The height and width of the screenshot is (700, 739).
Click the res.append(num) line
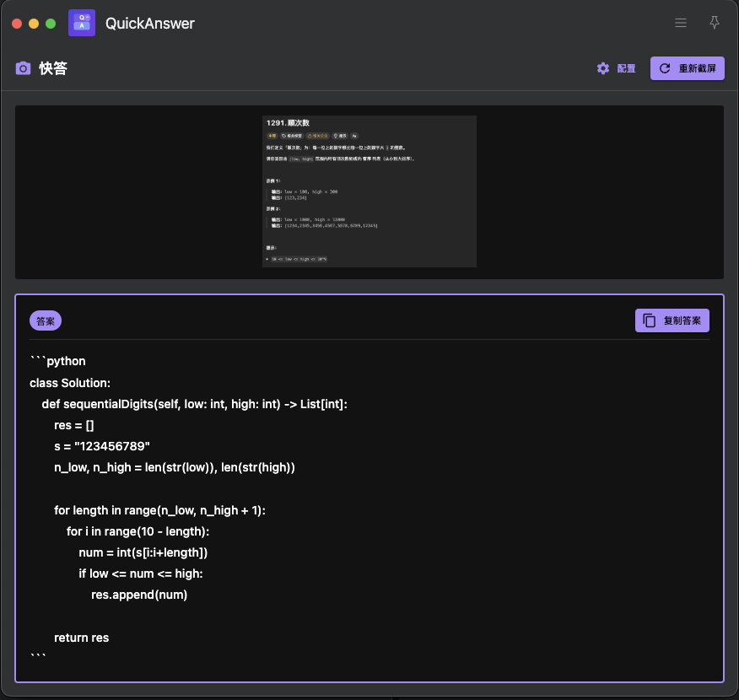pyautogui.click(x=139, y=595)
